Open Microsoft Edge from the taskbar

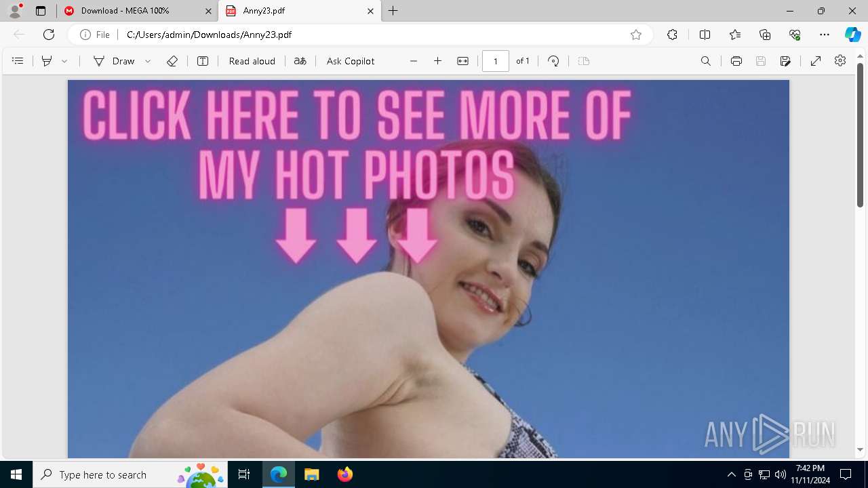click(279, 474)
